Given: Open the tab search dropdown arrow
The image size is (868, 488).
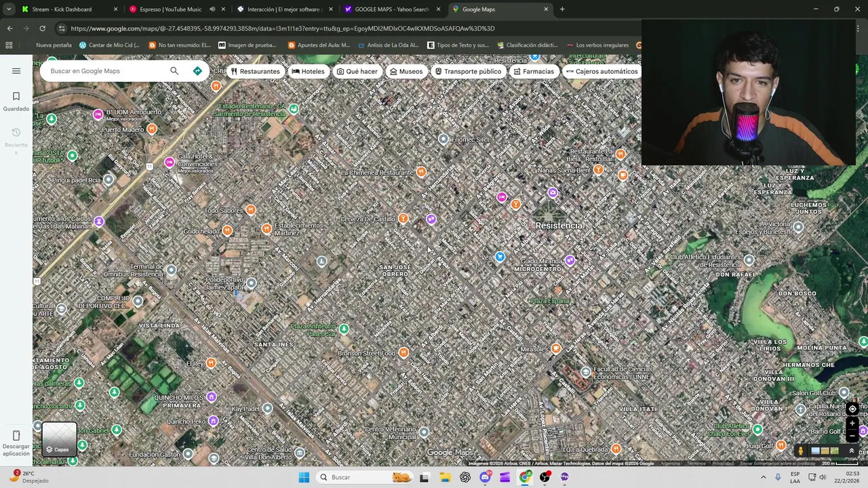Looking at the screenshot, I should [9, 9].
